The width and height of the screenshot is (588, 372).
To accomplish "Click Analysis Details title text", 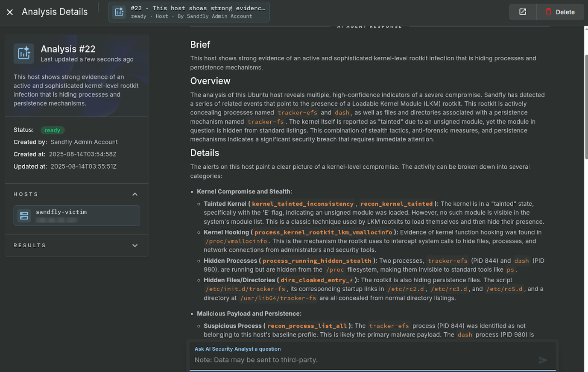I will tap(55, 12).
